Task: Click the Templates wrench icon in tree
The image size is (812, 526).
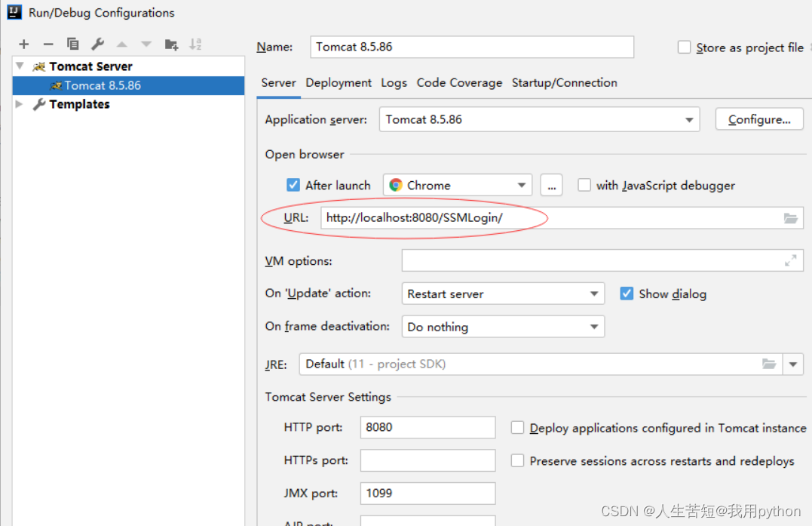Action: tap(39, 104)
